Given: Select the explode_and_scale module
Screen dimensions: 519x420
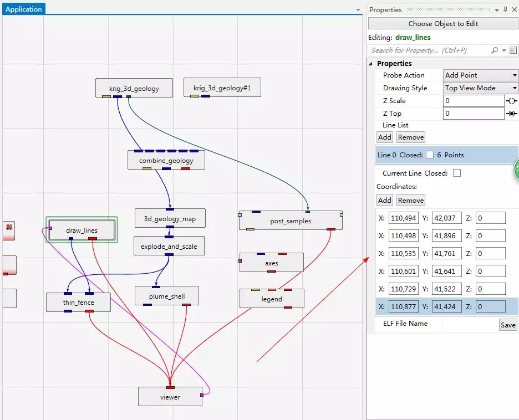Looking at the screenshot, I should click(169, 246).
